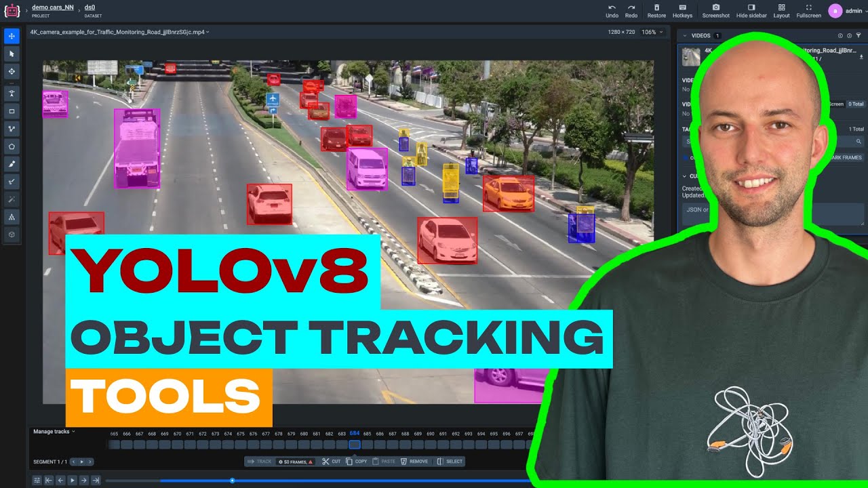Viewport: 868px width, 488px height.
Task: Click the Track button
Action: [260, 462]
